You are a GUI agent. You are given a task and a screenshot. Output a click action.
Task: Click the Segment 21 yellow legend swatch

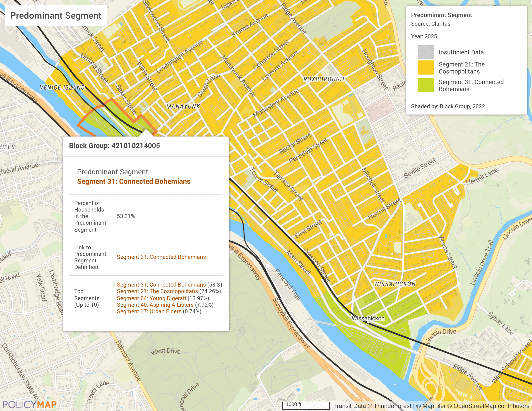425,68
